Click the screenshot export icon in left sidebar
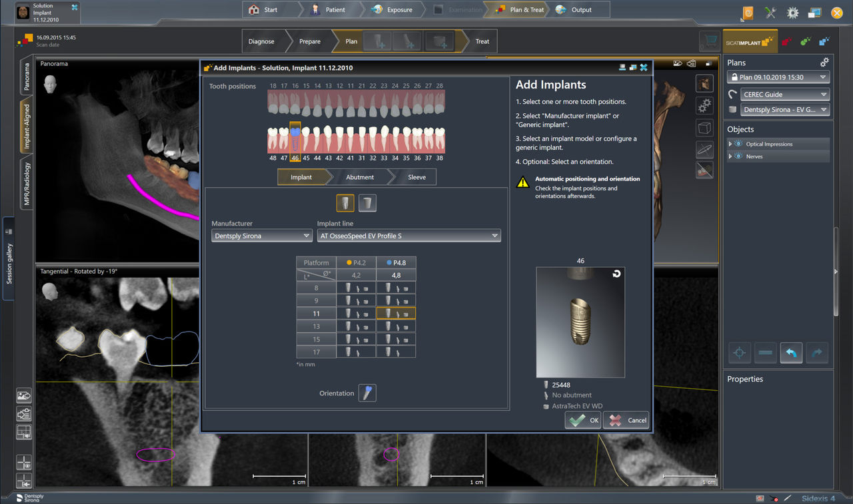 tap(23, 395)
